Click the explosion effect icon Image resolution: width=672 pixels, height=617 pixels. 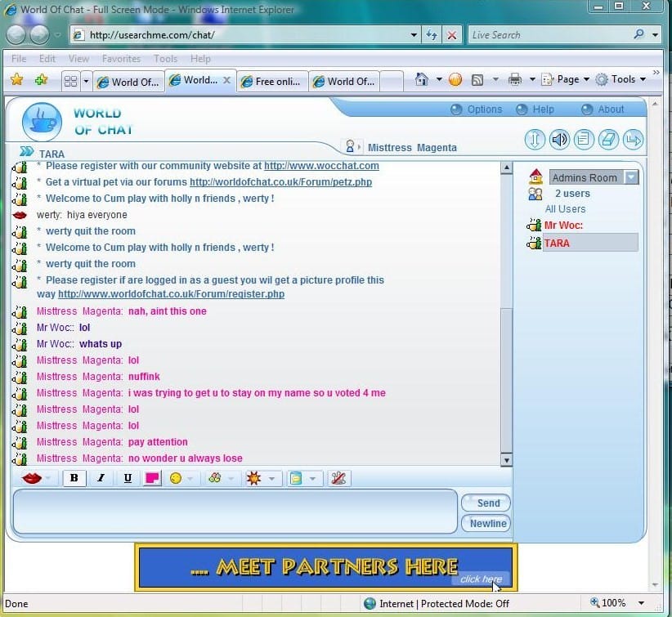coord(253,478)
